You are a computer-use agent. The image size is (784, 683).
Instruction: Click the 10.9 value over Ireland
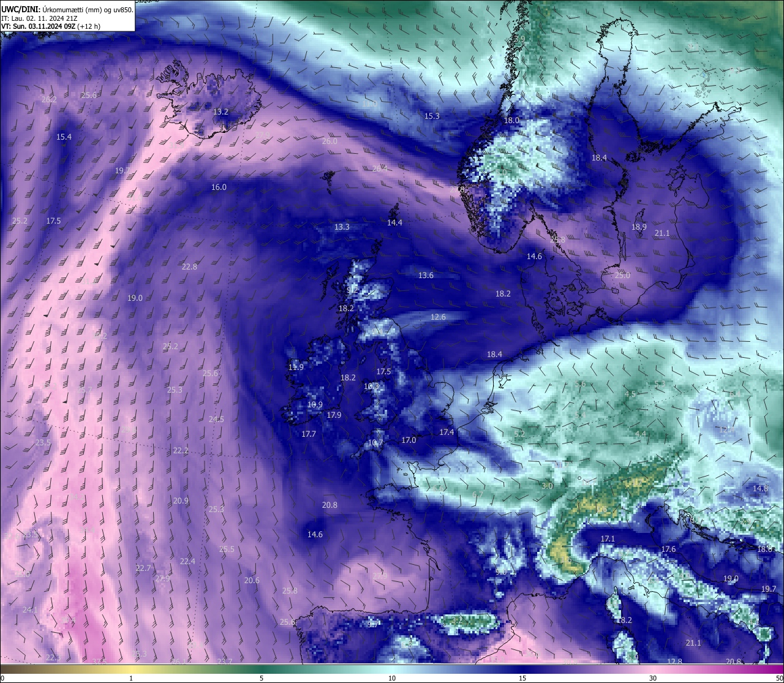click(315, 405)
